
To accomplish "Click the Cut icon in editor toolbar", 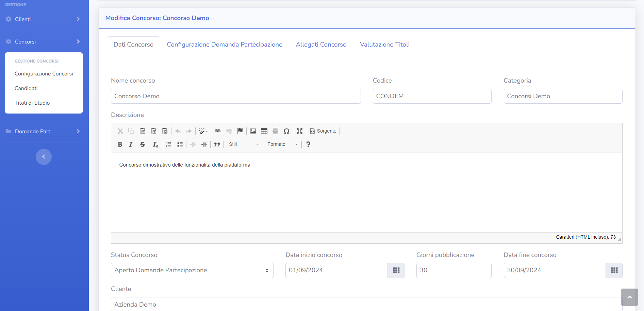I will [120, 131].
